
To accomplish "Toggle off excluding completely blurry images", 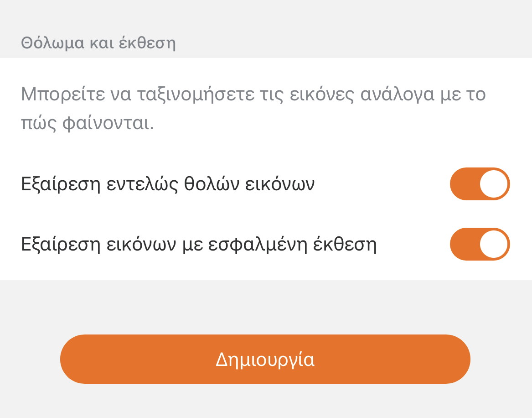I will pos(480,184).
